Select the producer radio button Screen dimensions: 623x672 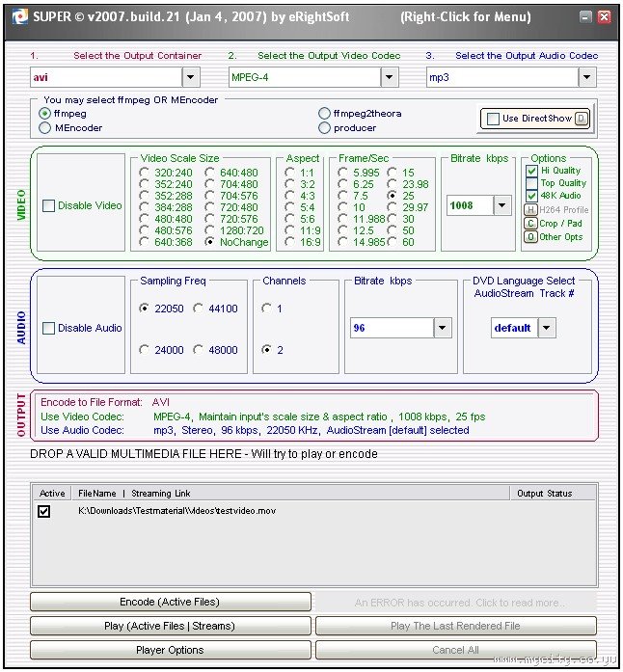tap(324, 127)
